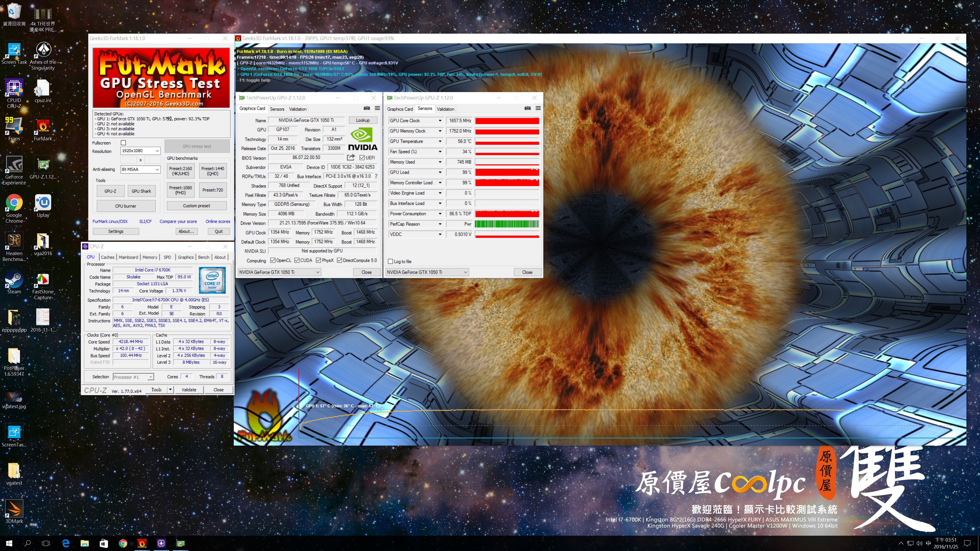Click the custom width resolution field in FurMark
980x551 pixels.
(x=128, y=160)
